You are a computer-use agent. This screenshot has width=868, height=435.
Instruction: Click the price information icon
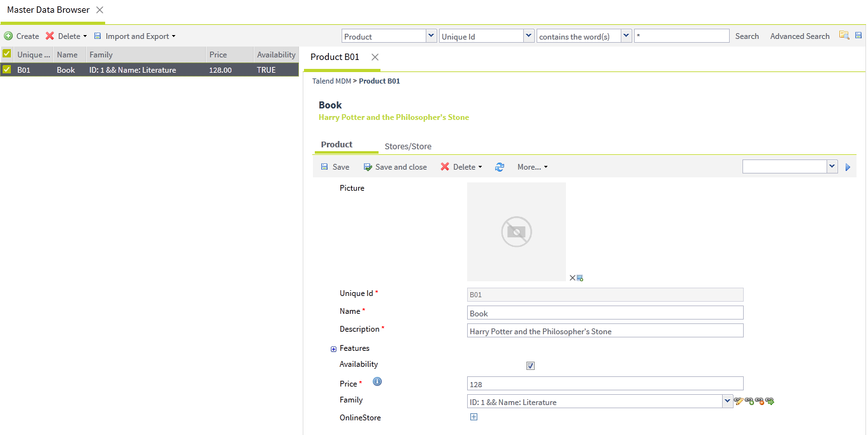pyautogui.click(x=377, y=382)
